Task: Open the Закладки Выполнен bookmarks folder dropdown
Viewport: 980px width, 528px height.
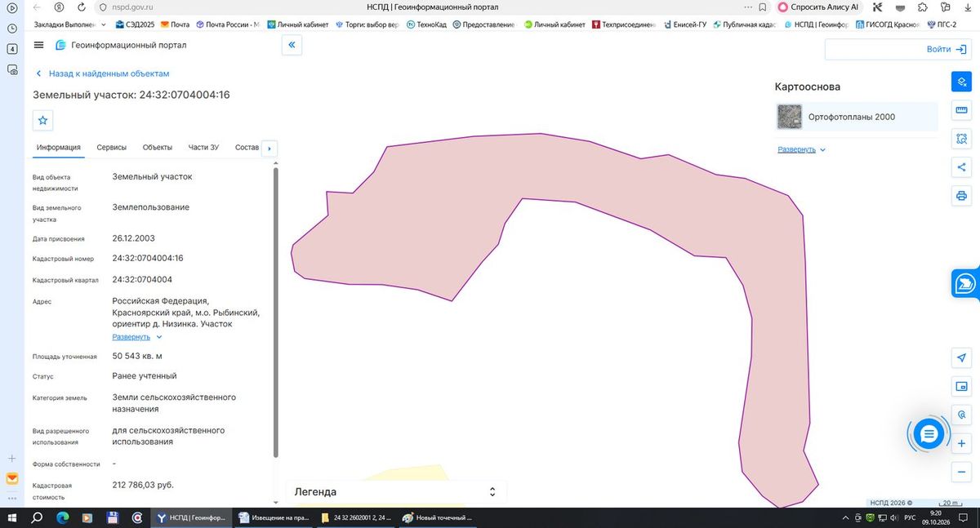Action: (71, 24)
